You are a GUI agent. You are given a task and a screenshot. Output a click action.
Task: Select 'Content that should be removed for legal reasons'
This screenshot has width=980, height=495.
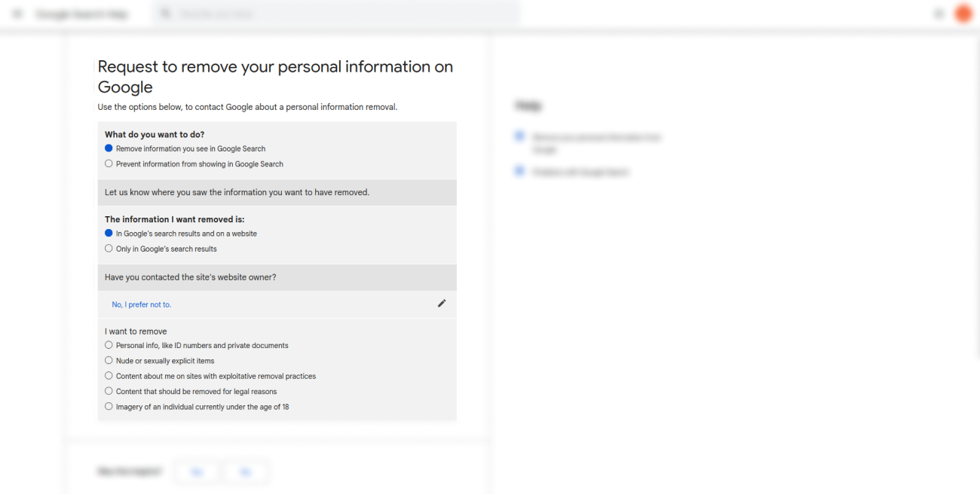pos(109,392)
